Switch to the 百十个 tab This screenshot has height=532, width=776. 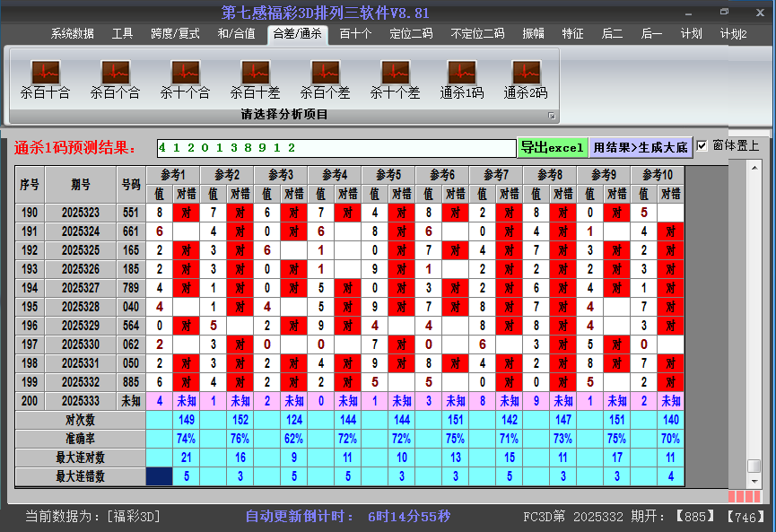coord(355,34)
